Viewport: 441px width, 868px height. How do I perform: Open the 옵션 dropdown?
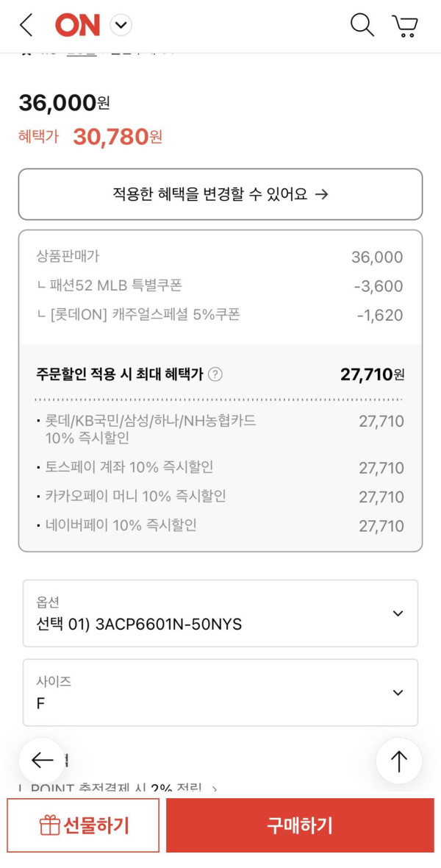220,613
